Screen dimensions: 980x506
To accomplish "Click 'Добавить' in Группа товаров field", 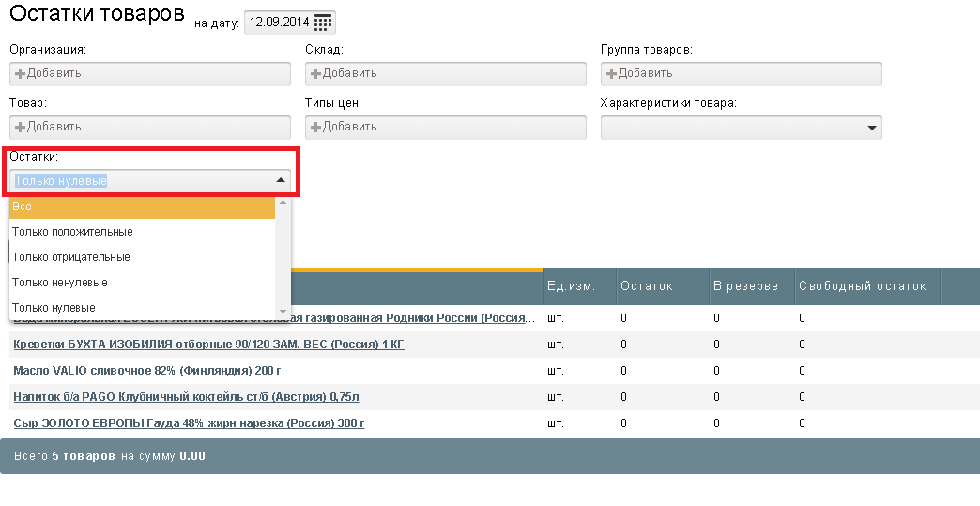I will click(x=645, y=73).
